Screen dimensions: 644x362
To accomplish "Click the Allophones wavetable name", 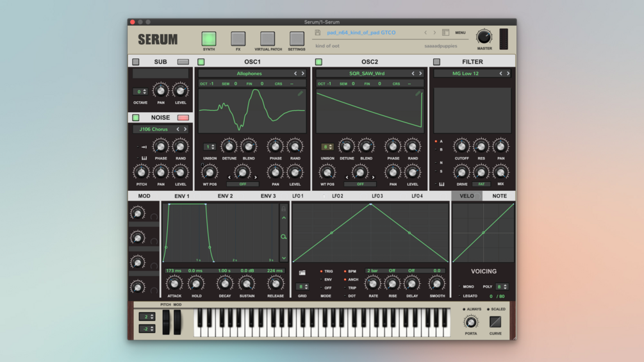I will point(249,74).
